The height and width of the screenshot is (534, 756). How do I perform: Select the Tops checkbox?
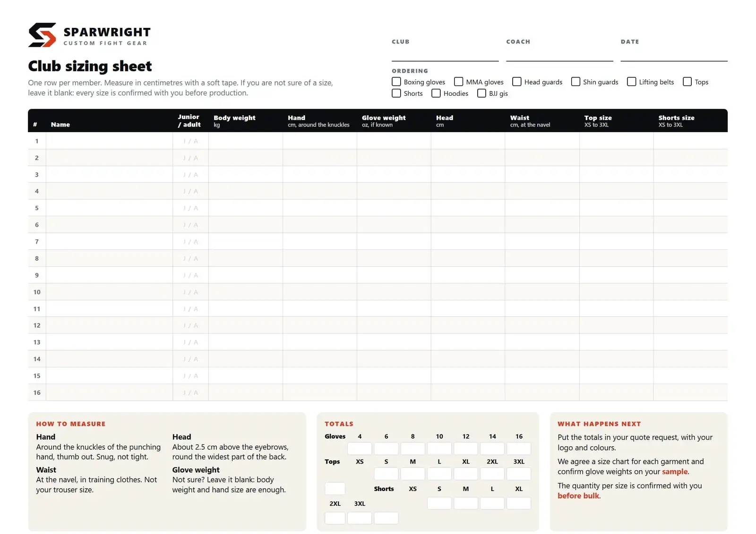pyautogui.click(x=687, y=82)
